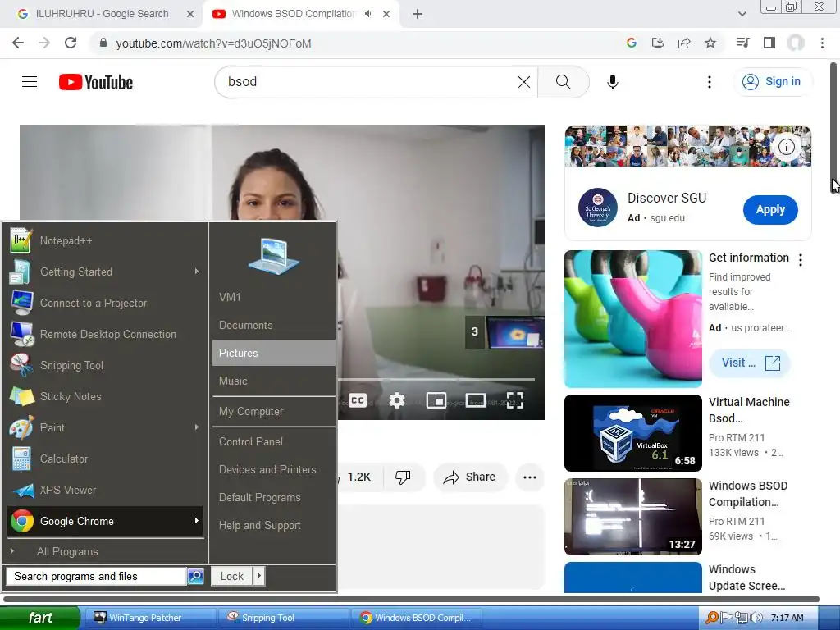The height and width of the screenshot is (630, 840).
Task: Expand Getting Started submenu arrow
Action: click(x=197, y=272)
